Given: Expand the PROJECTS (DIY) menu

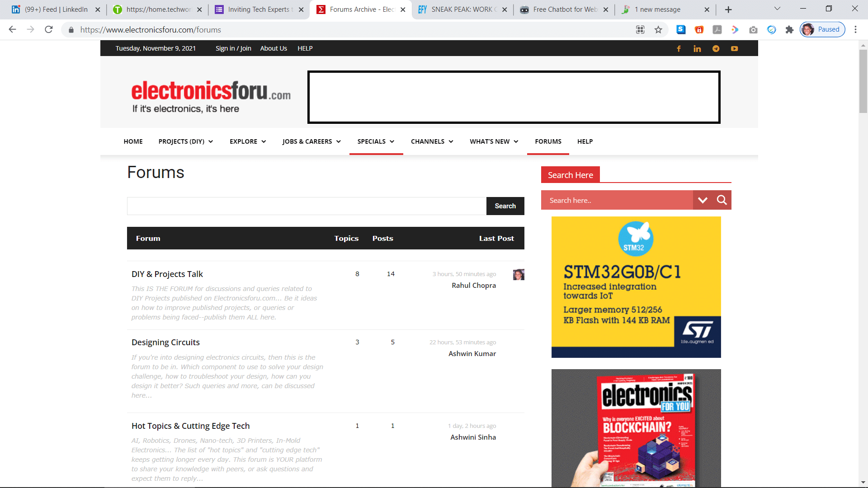Looking at the screenshot, I should click(x=186, y=141).
